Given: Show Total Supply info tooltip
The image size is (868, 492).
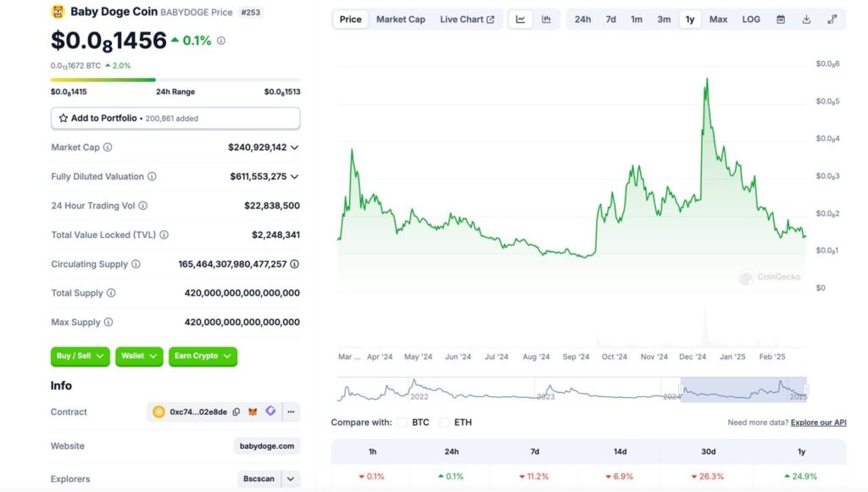Looking at the screenshot, I should (x=111, y=293).
